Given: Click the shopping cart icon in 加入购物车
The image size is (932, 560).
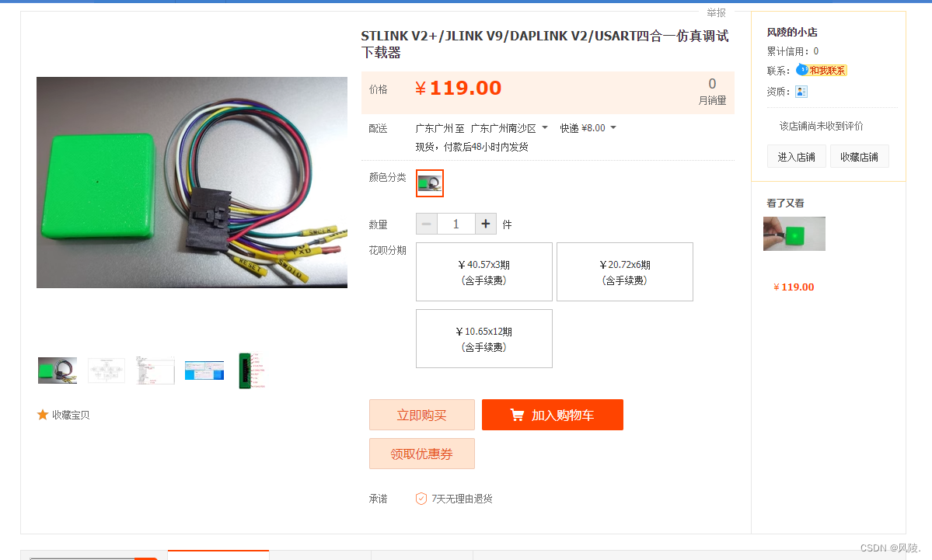Looking at the screenshot, I should pyautogui.click(x=517, y=415).
